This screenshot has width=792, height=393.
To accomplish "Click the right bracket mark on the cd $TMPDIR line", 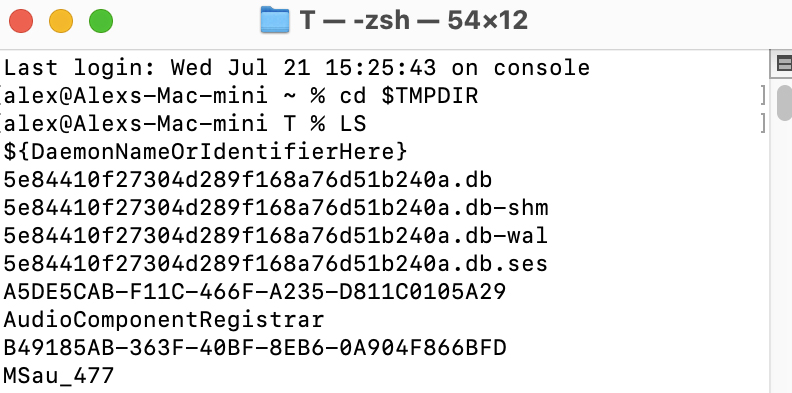I will pyautogui.click(x=764, y=95).
